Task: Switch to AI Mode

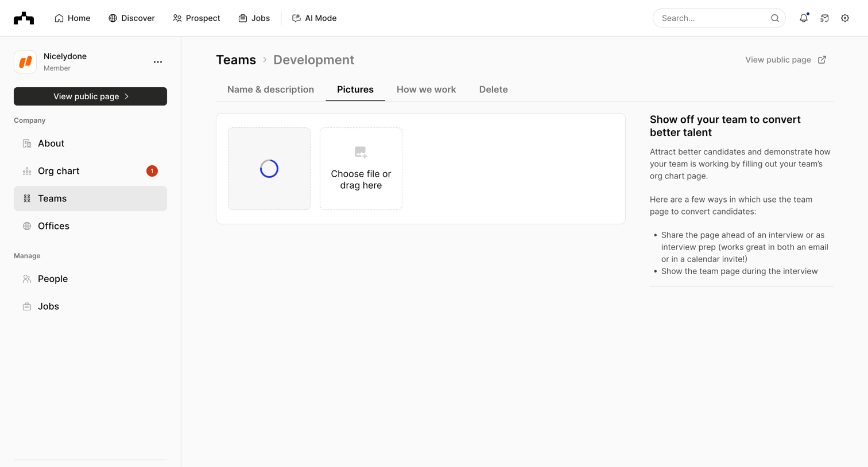Action: (314, 18)
